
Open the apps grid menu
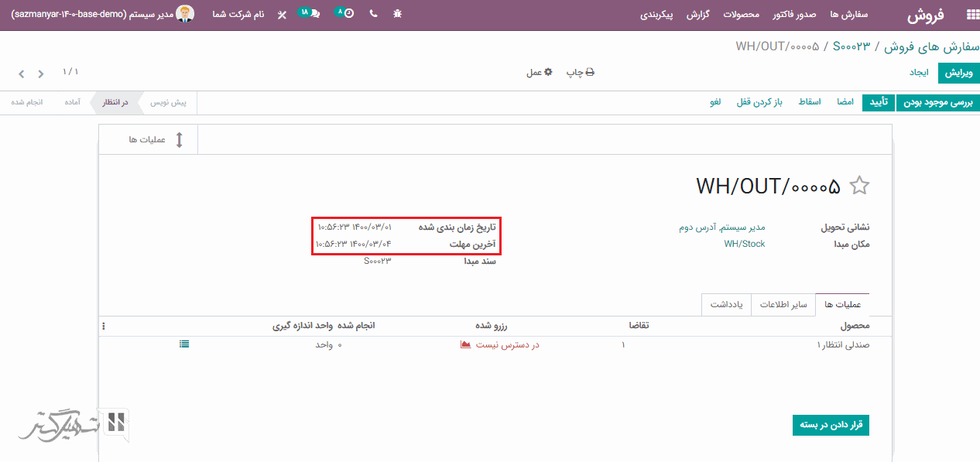point(971,14)
